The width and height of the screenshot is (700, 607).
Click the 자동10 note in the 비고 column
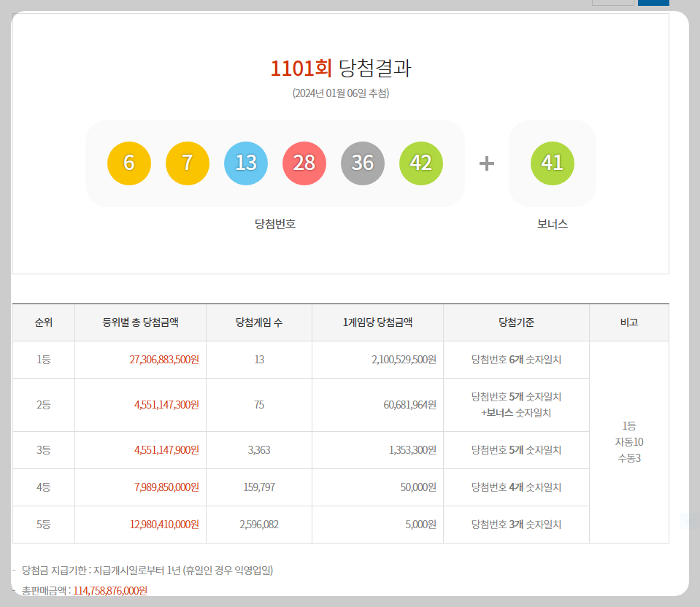pyautogui.click(x=629, y=442)
